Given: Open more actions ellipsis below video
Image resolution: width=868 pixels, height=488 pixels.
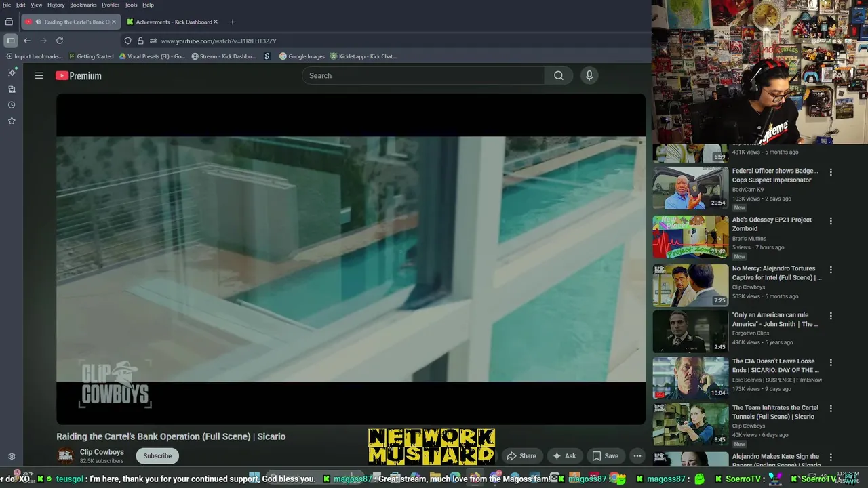Looking at the screenshot, I should coord(637,456).
